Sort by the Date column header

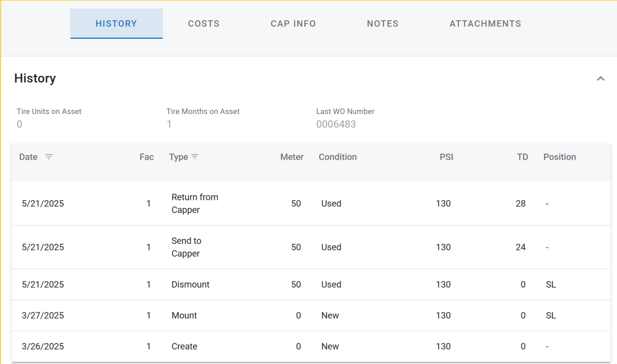(x=28, y=157)
